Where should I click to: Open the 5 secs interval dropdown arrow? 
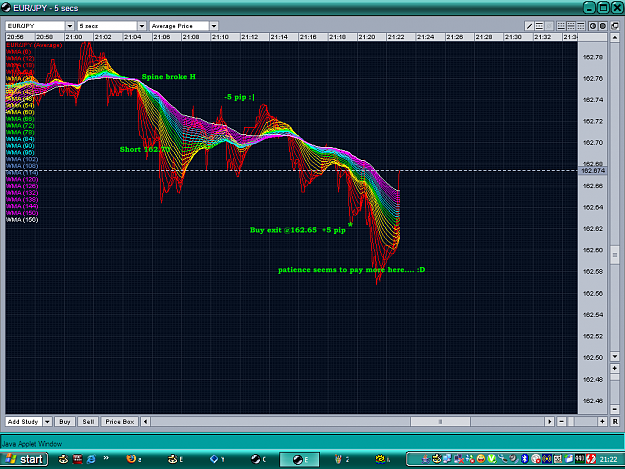pyautogui.click(x=142, y=26)
